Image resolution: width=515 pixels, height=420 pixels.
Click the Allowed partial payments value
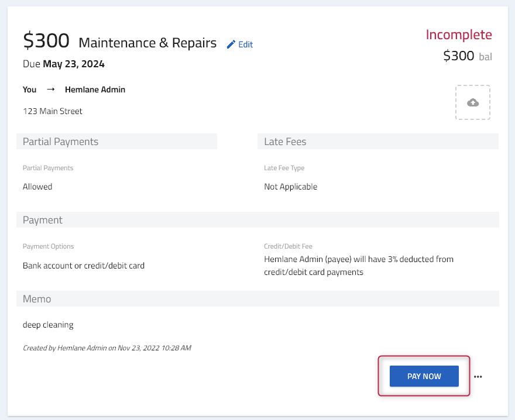(37, 187)
